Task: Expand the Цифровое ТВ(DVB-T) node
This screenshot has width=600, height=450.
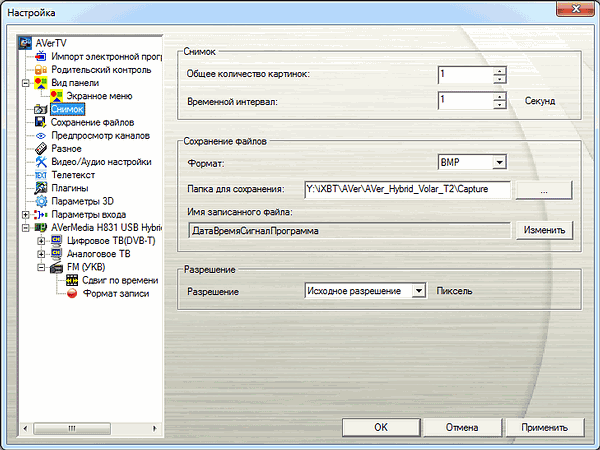Action: [41, 241]
